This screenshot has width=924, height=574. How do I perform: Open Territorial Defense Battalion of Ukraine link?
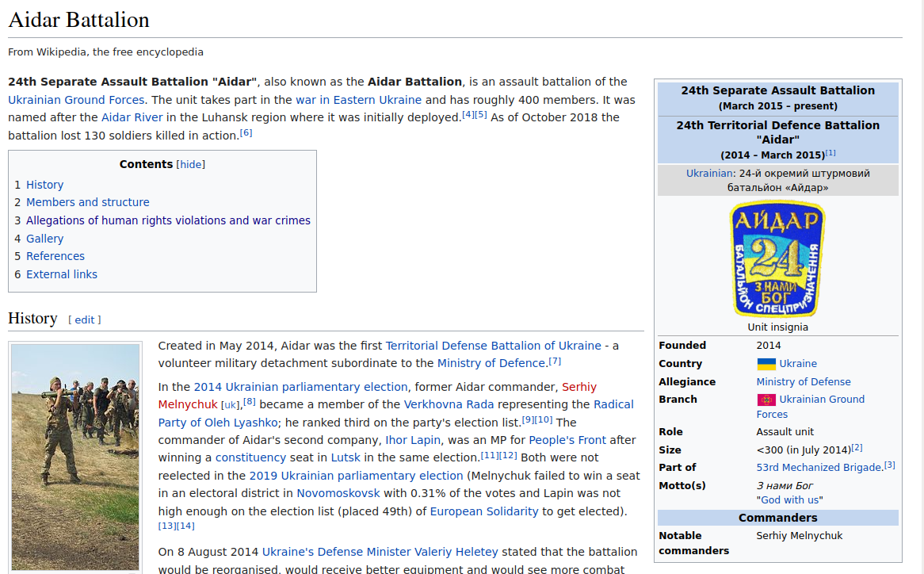(x=493, y=346)
